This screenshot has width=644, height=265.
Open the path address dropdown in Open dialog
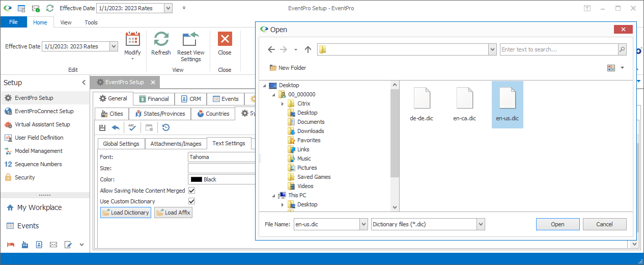[x=492, y=49]
